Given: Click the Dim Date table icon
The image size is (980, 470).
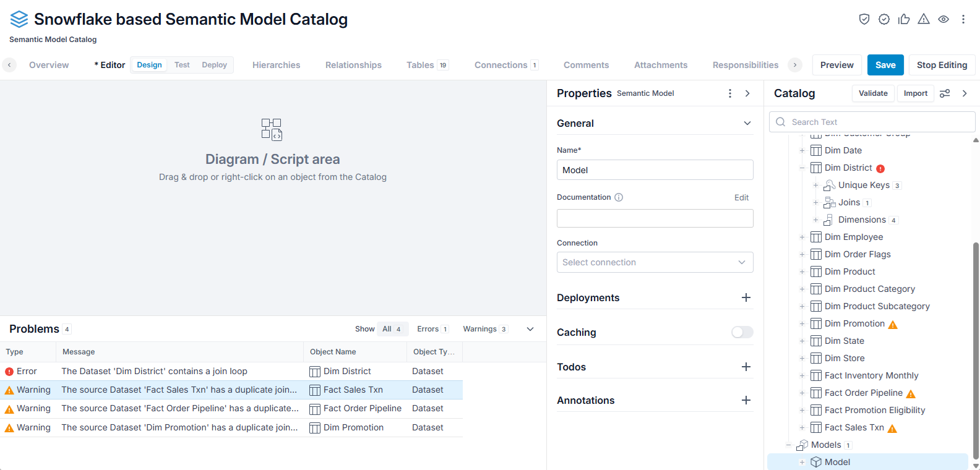Looking at the screenshot, I should coord(816,150).
